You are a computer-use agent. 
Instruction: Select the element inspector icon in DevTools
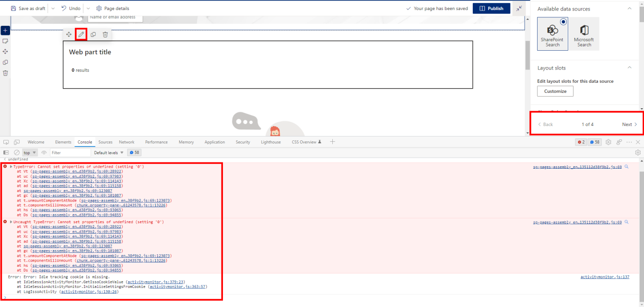6,142
